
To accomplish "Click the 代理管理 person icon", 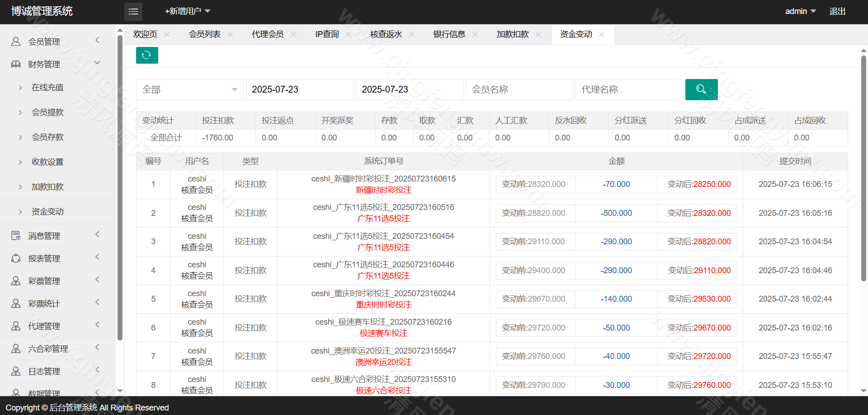I will tap(16, 326).
